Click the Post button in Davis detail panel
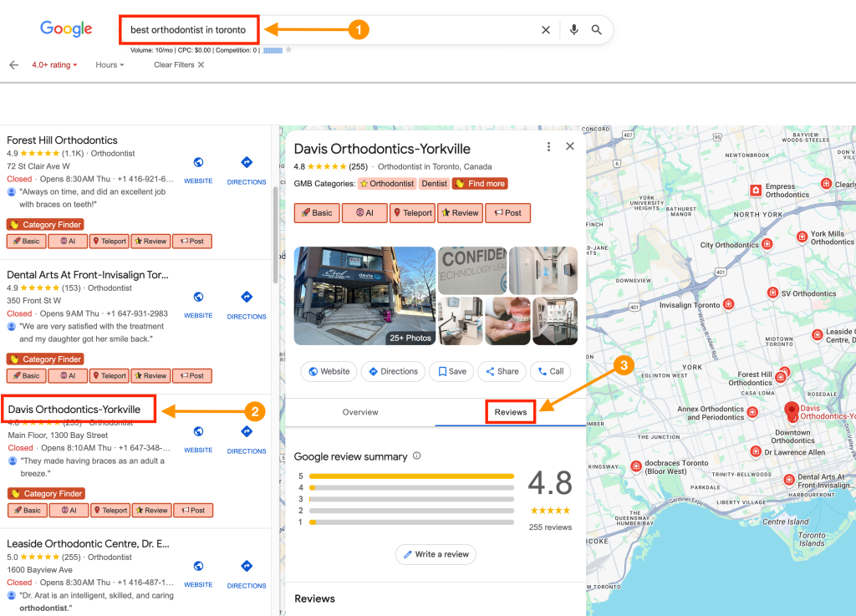This screenshot has width=856, height=616. pos(507,213)
